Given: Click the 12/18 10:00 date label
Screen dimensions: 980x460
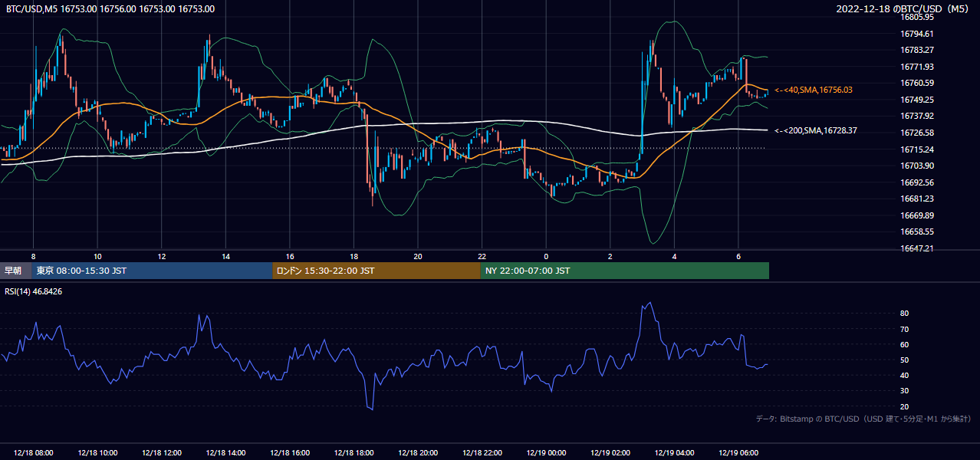Looking at the screenshot, I should pos(97,452).
